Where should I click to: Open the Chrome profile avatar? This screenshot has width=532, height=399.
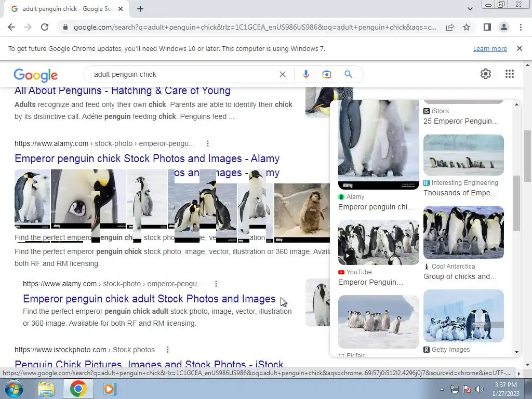click(504, 27)
